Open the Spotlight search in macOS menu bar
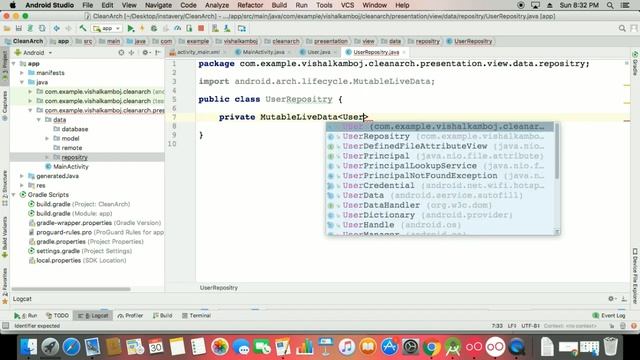Image resolution: width=640 pixels, height=360 pixels. point(610,5)
